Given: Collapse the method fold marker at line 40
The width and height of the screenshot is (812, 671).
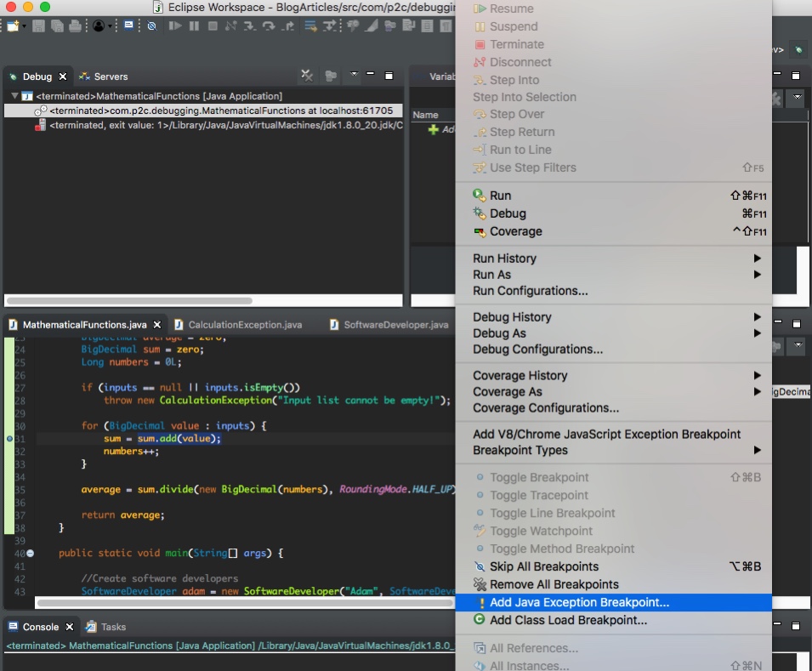Looking at the screenshot, I should [31, 553].
